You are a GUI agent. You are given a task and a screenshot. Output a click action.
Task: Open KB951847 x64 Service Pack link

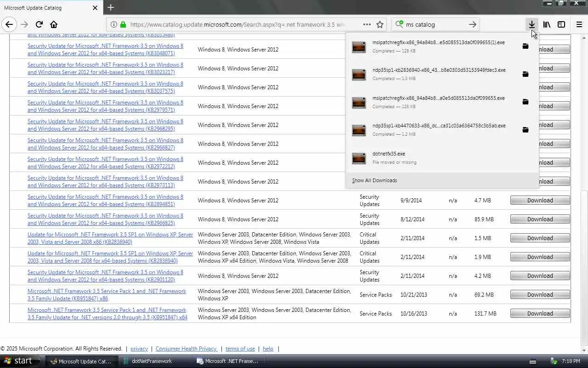tap(107, 314)
